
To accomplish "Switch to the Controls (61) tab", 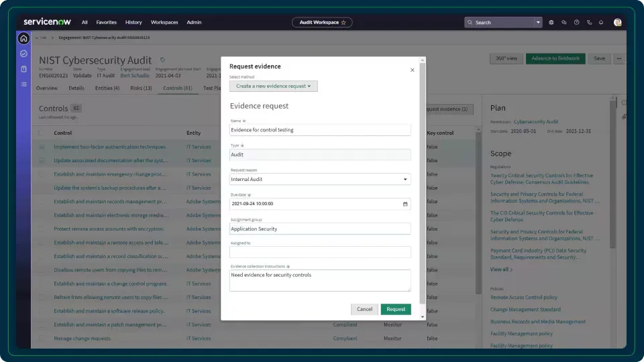I will pos(177,88).
